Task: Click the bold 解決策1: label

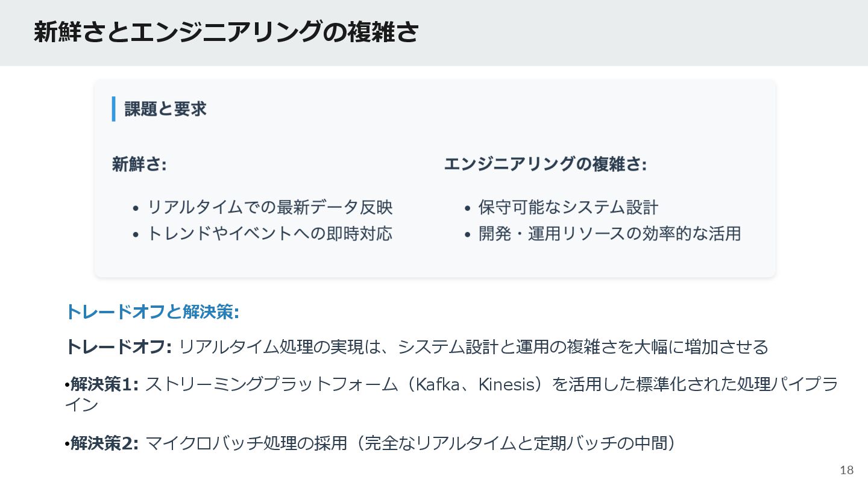Action: coord(105,384)
